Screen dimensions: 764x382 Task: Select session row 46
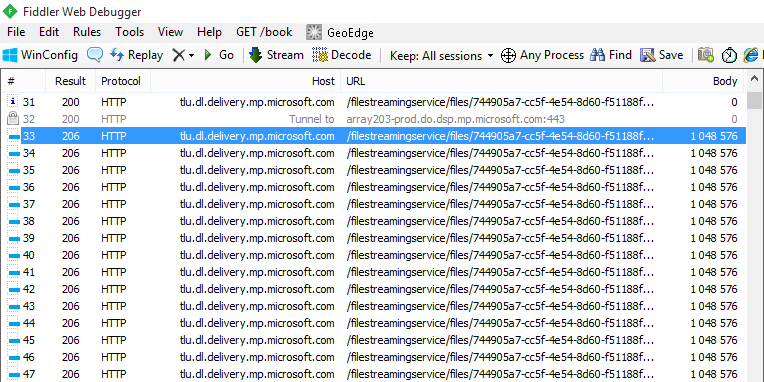point(373,357)
